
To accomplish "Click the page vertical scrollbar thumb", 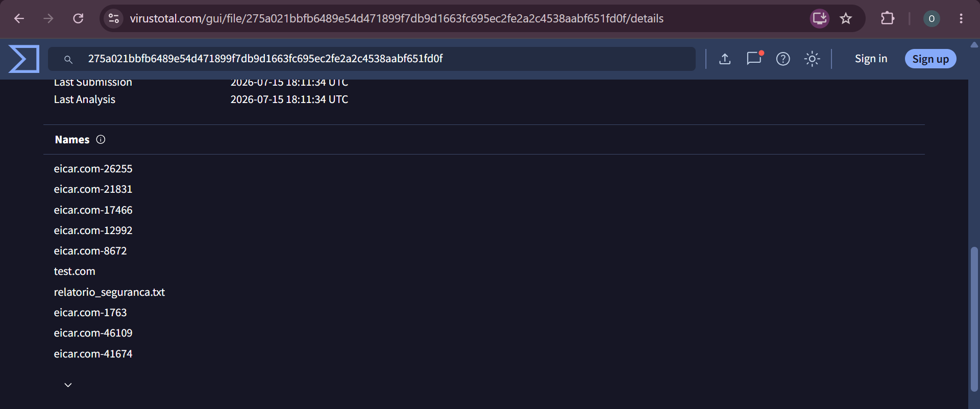I will click(x=974, y=319).
